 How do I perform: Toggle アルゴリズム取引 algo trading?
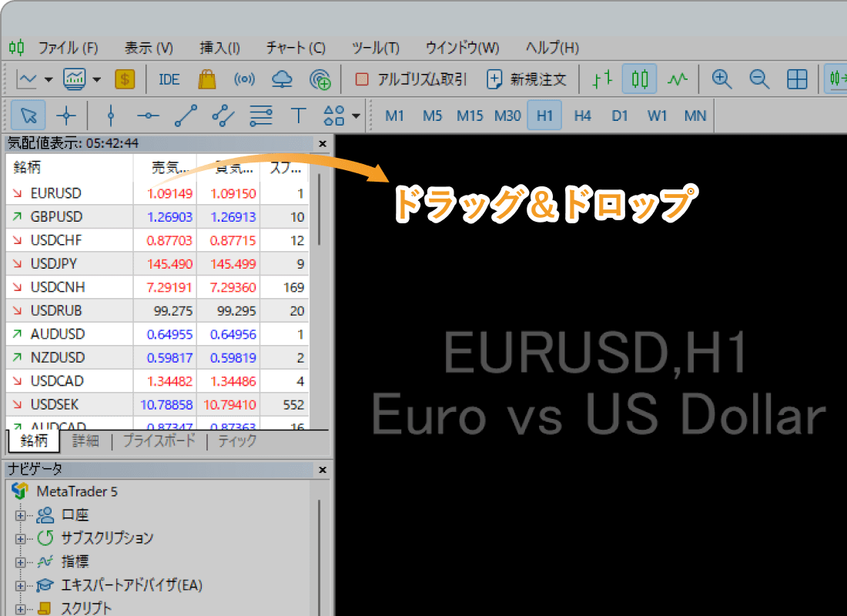(x=410, y=79)
